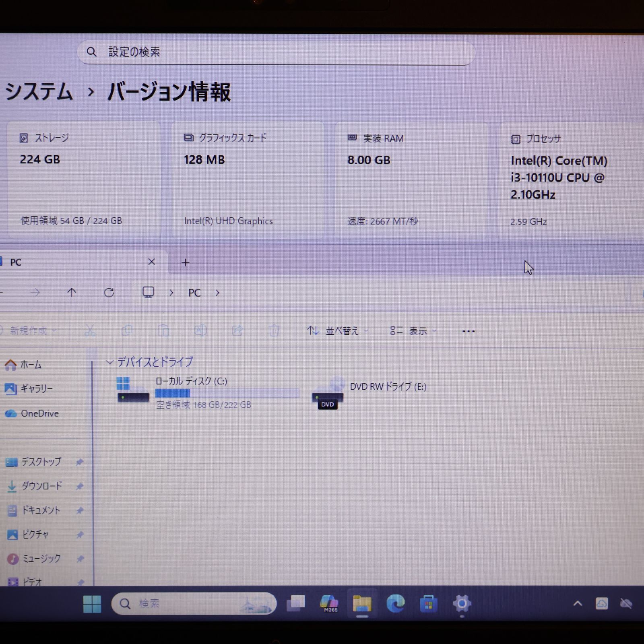Select the Paste icon in Explorer toolbar
Screen dimensions: 644x644
(x=164, y=331)
